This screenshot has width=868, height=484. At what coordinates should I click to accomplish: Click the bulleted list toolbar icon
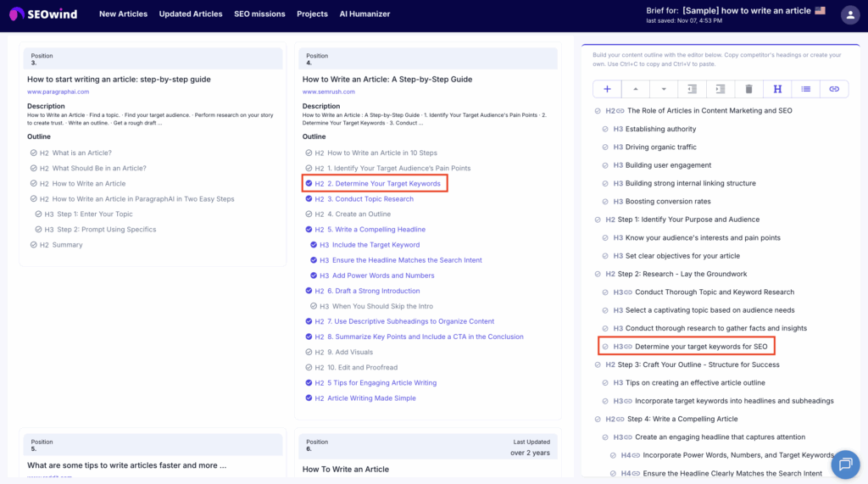(805, 89)
